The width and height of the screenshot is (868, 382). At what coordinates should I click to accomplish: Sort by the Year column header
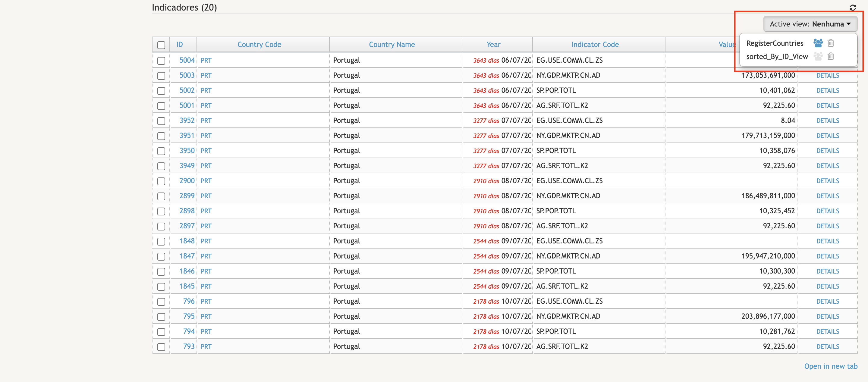(x=493, y=45)
